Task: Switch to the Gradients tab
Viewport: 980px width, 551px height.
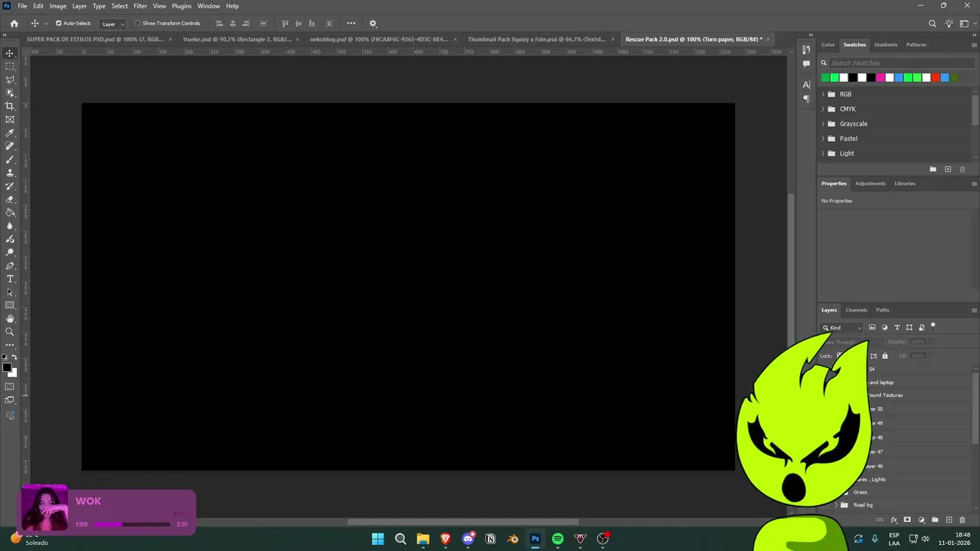Action: click(886, 44)
